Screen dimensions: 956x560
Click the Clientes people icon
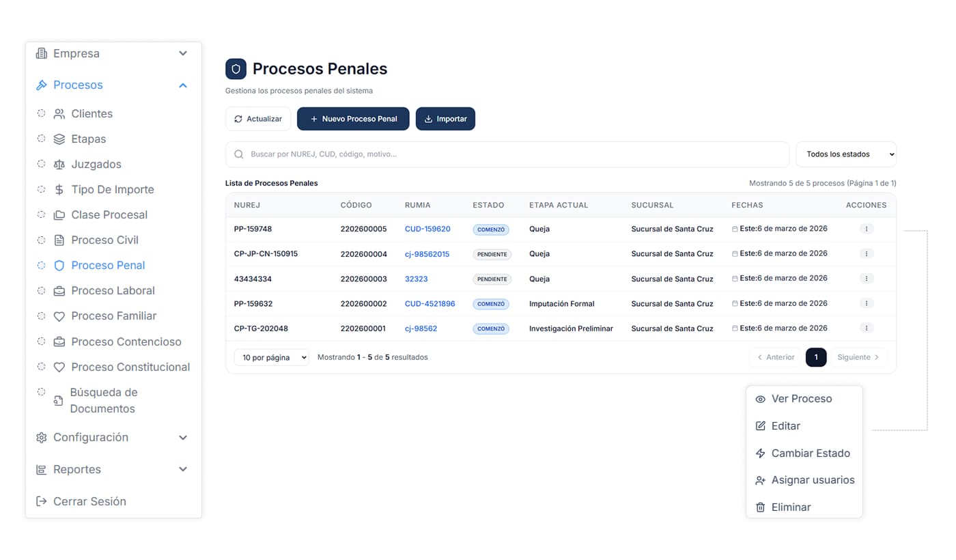(59, 114)
